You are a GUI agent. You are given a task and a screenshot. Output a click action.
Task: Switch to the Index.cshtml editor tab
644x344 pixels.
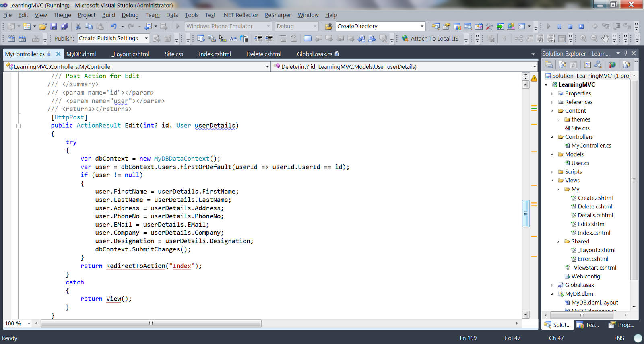point(215,54)
